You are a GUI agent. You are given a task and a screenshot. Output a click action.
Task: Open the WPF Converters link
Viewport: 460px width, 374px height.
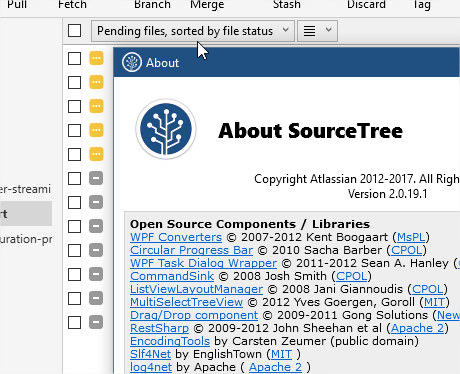[176, 237]
